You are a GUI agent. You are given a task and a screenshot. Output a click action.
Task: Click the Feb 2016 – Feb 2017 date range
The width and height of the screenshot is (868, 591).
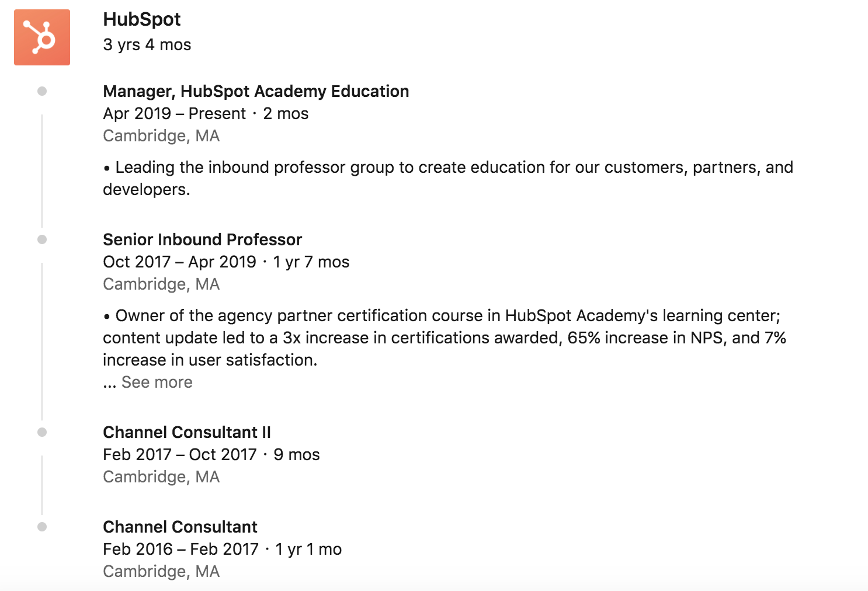pos(180,550)
